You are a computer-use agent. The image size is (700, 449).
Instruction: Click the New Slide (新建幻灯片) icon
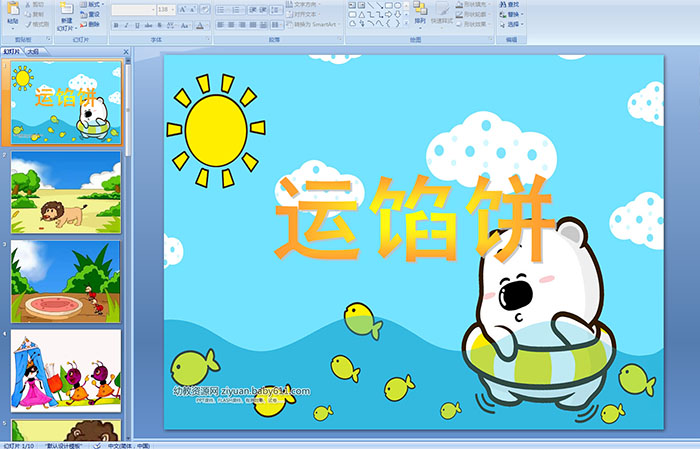coord(67,9)
